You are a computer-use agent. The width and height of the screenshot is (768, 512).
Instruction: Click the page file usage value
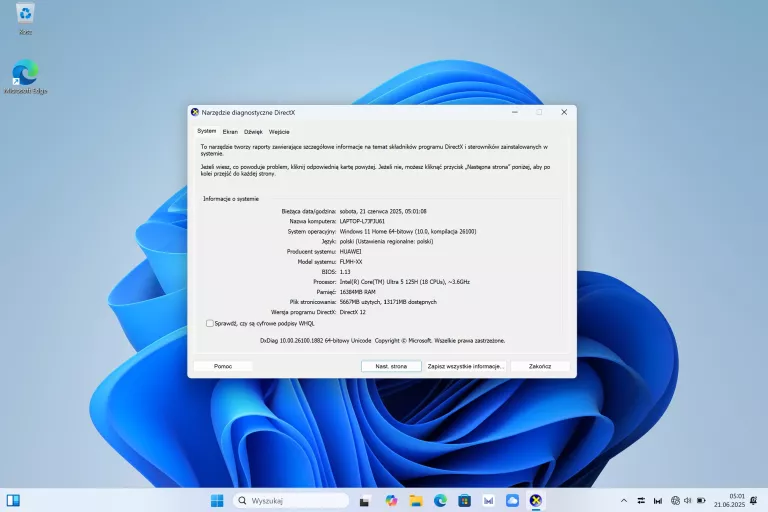388,302
